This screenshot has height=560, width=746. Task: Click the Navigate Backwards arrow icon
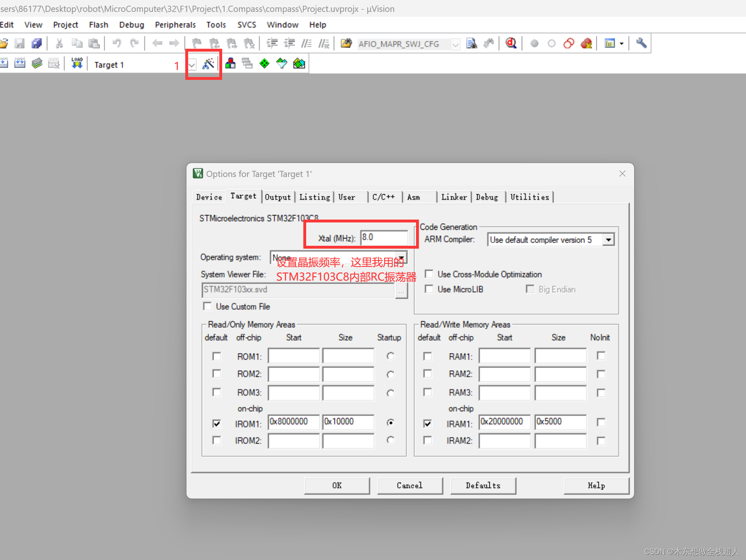tap(157, 43)
